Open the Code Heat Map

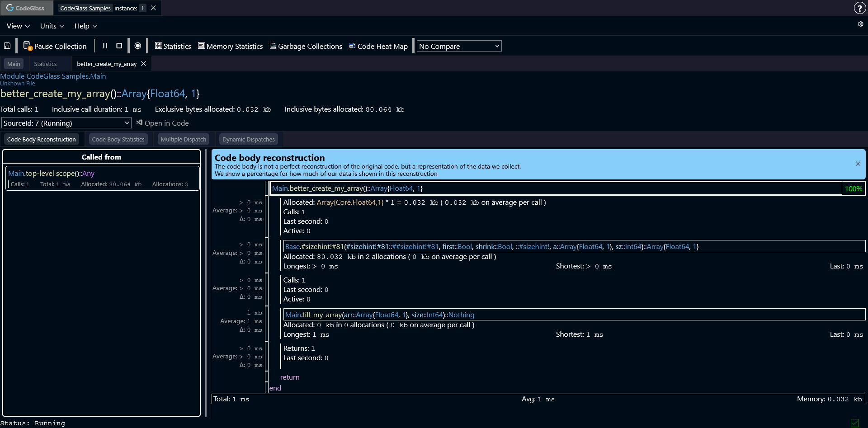(x=378, y=46)
